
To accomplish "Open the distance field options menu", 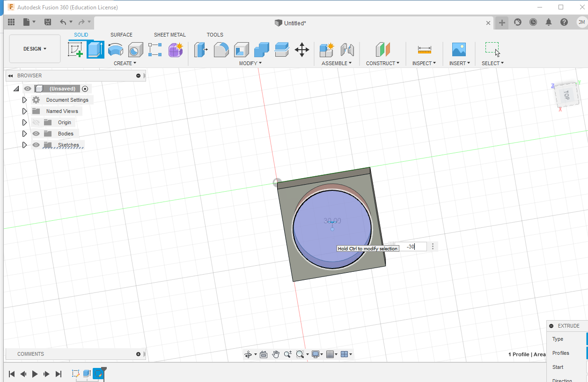I will [433, 247].
